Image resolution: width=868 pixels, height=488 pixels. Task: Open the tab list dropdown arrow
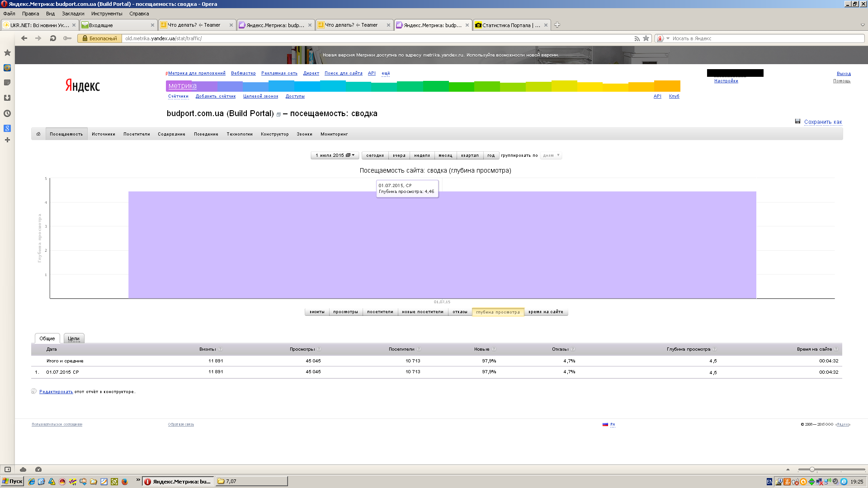863,25
